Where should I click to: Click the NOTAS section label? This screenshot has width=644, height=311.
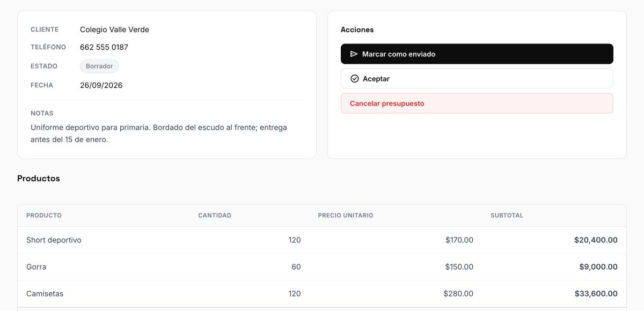(x=42, y=113)
